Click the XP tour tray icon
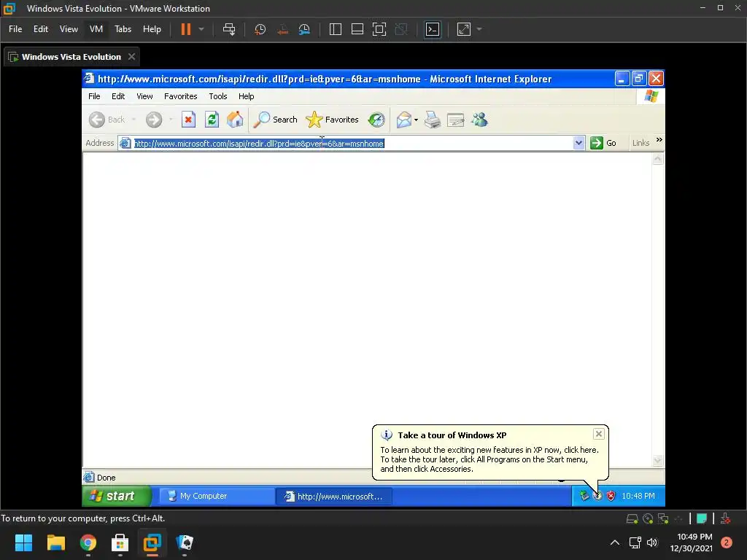 point(597,496)
